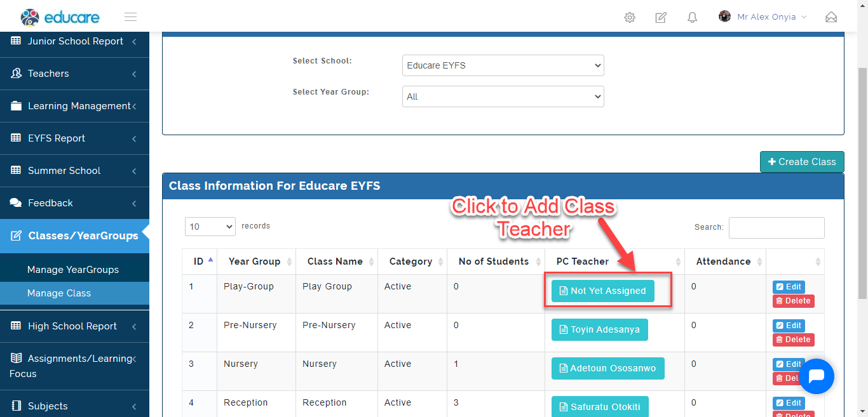Sort by Year Group column
This screenshot has height=417, width=868.
click(256, 261)
